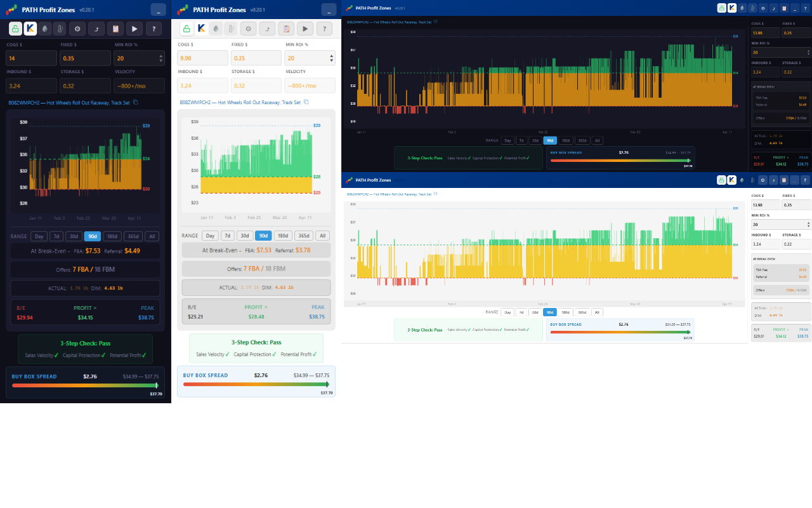Open settings gear in dark wide panel
Viewport: 812px width, 508px height.
(x=763, y=8)
